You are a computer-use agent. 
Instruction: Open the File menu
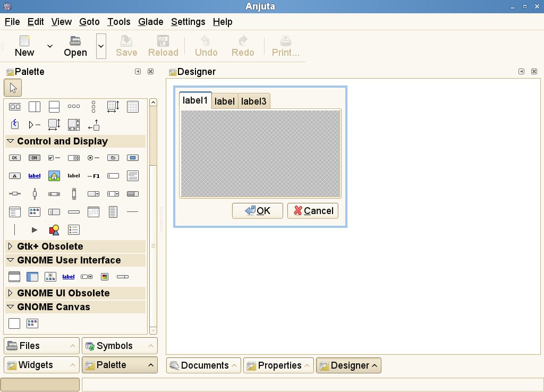[x=12, y=22]
